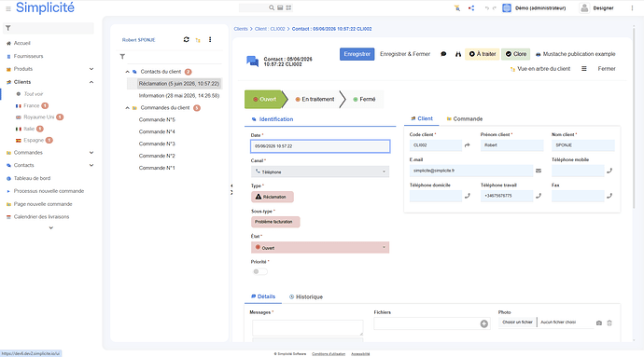This screenshot has width=644, height=357.
Task: Open tree view three-dot options menu
Action: pyautogui.click(x=210, y=39)
